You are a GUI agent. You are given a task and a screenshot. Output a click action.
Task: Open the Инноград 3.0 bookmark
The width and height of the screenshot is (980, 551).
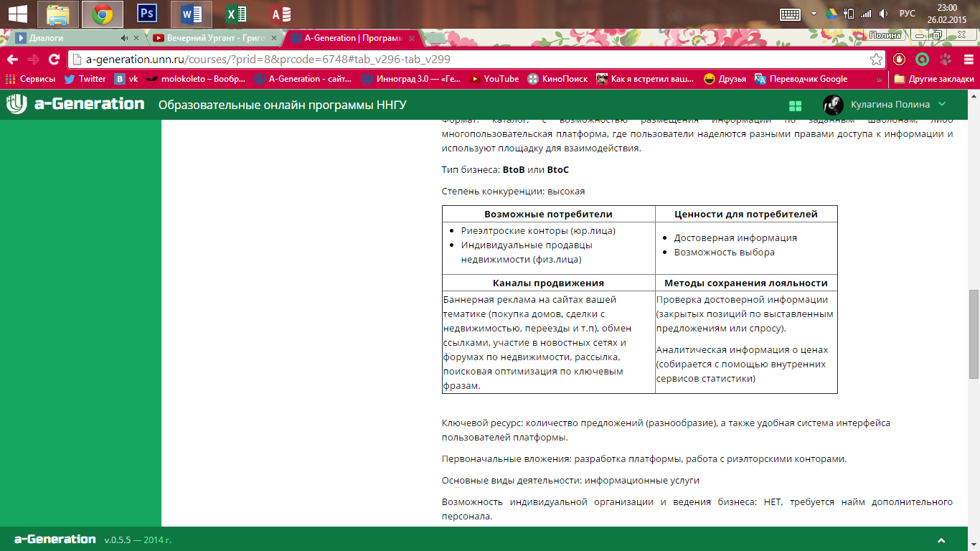[413, 79]
